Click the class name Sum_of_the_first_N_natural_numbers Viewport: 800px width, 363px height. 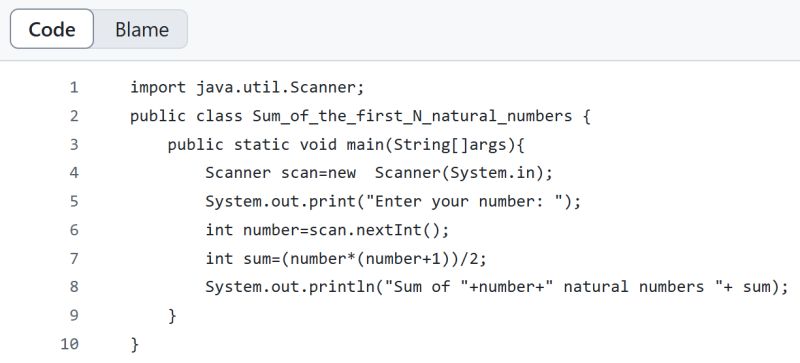pos(412,117)
